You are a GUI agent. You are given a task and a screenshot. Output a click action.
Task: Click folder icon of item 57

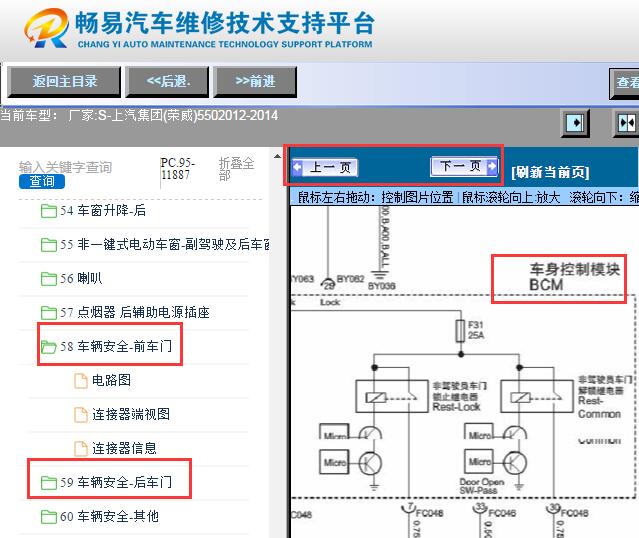coord(49,313)
